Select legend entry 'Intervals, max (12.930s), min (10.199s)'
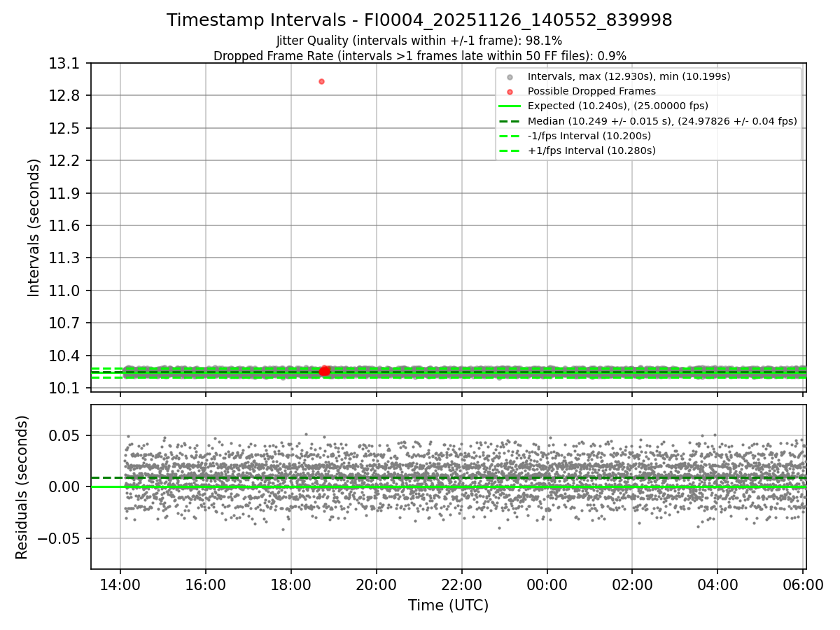The image size is (840, 630). (x=629, y=76)
